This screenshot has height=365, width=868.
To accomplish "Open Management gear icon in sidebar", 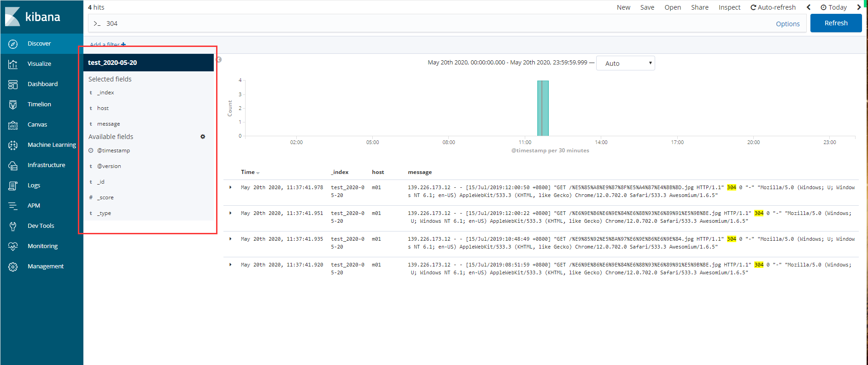I will (13, 267).
